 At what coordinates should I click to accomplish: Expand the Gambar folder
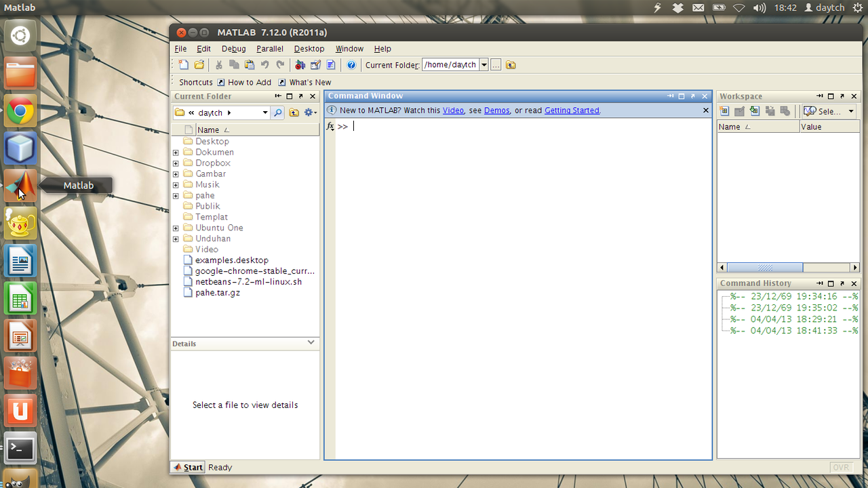tap(176, 174)
